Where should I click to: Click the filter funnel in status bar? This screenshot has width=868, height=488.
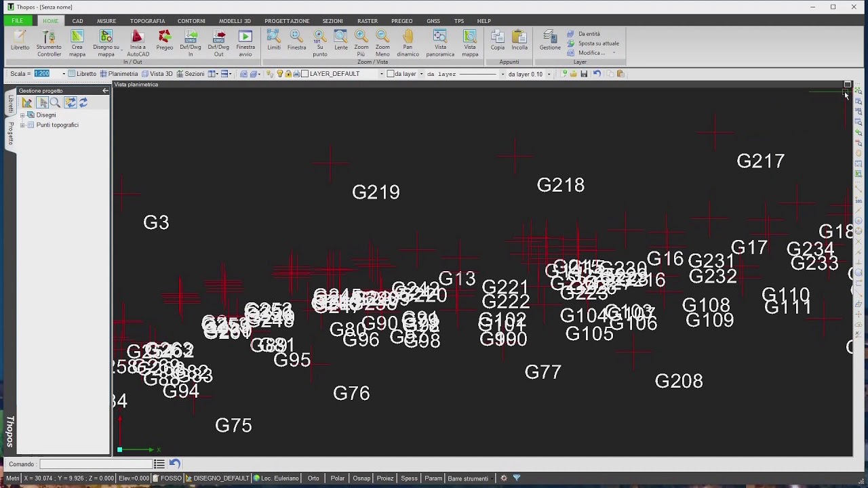(x=517, y=478)
